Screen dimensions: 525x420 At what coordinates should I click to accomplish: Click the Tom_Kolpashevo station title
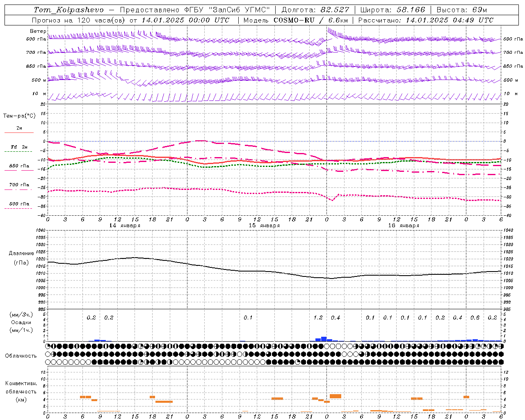[68, 10]
